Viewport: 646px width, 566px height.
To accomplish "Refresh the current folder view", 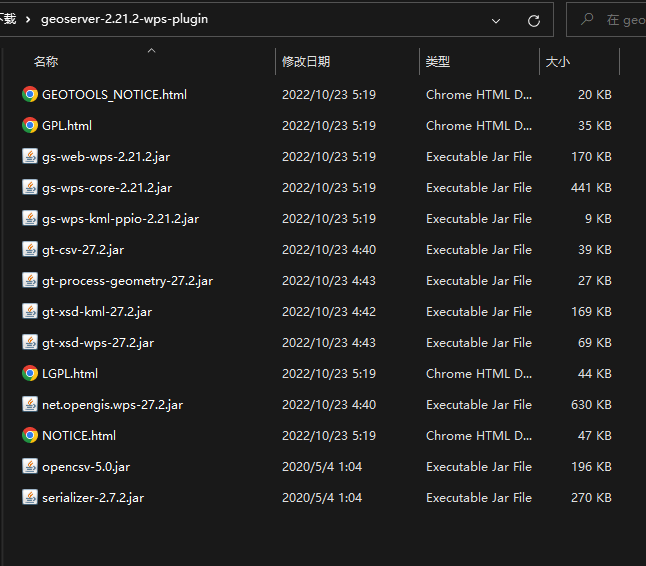I will pos(533,20).
